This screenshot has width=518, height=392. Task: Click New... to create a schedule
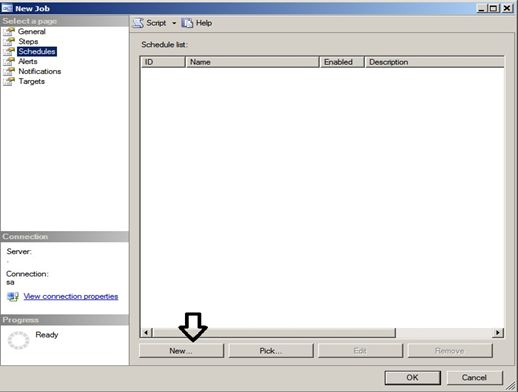coord(181,351)
